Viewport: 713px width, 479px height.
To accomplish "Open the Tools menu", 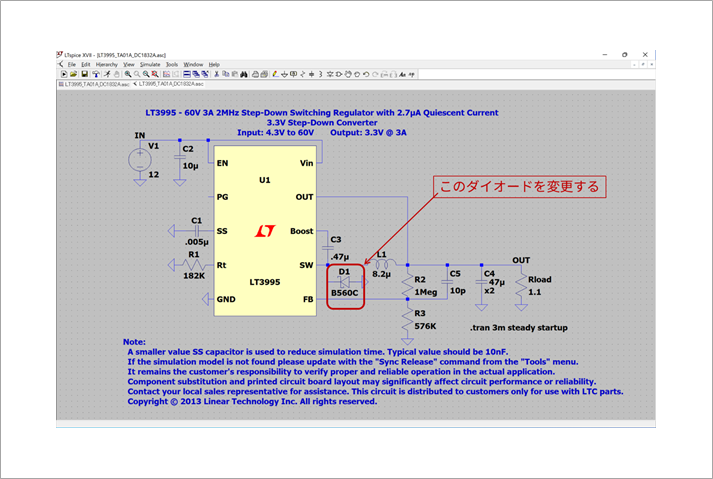I will (172, 64).
